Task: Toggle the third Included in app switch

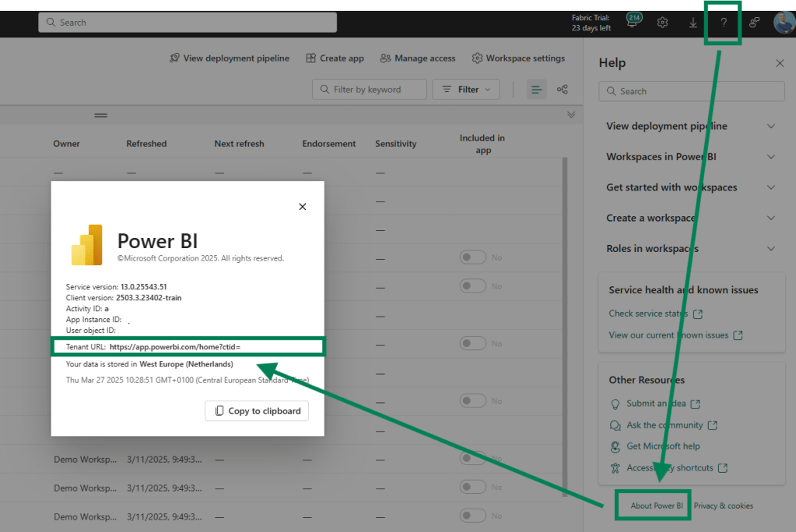Action: 472,343
